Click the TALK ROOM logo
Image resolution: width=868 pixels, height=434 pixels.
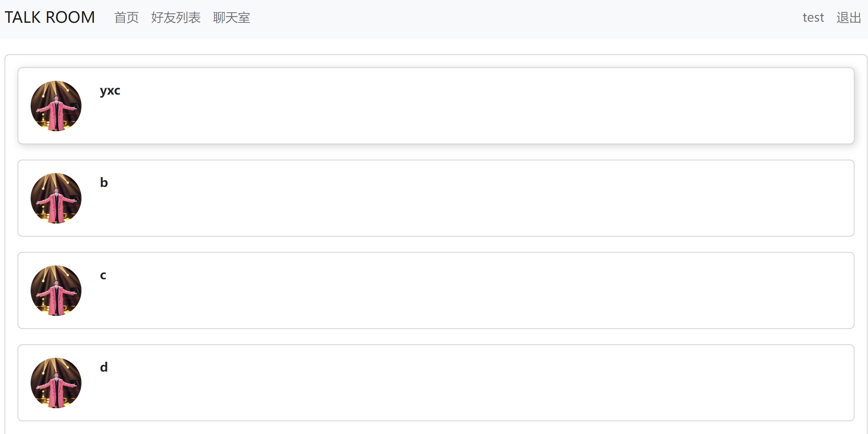(49, 17)
